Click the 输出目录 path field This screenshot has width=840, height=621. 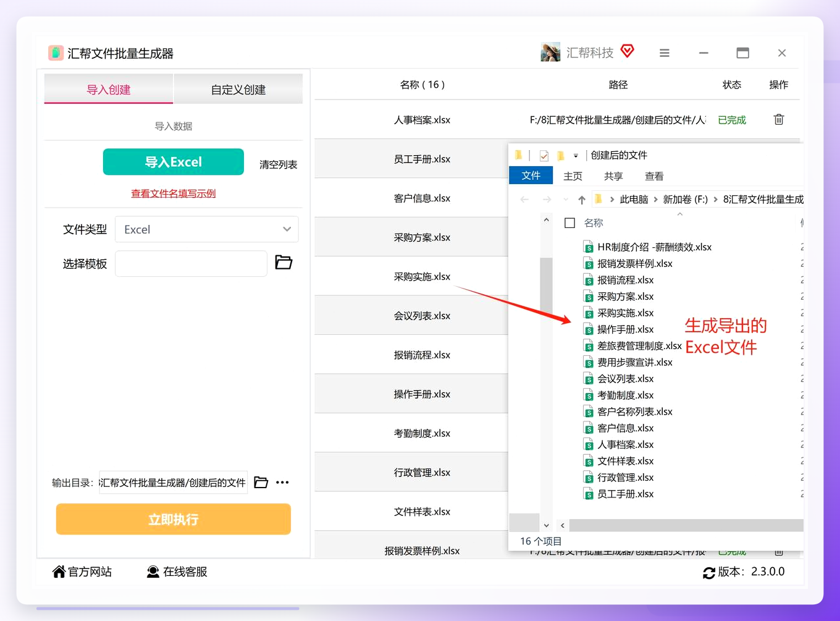pos(174,482)
